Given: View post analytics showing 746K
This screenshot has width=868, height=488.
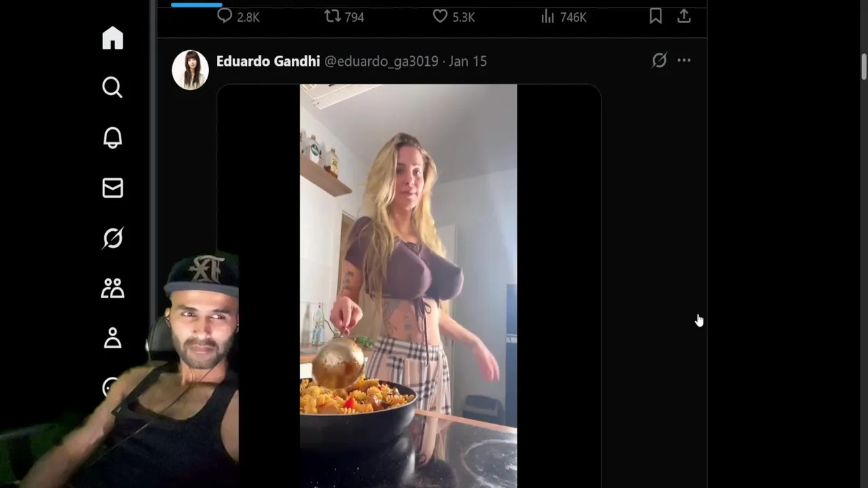Looking at the screenshot, I should pos(564,16).
